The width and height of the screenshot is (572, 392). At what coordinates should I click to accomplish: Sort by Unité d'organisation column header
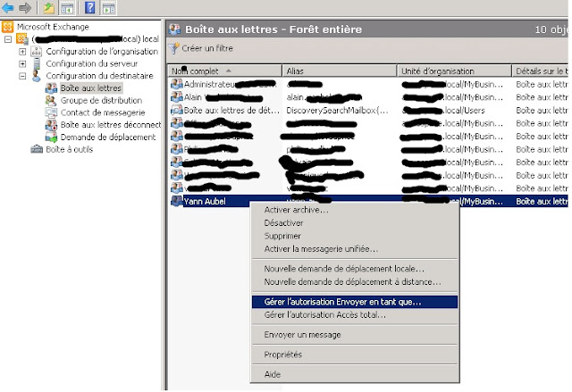pos(455,71)
